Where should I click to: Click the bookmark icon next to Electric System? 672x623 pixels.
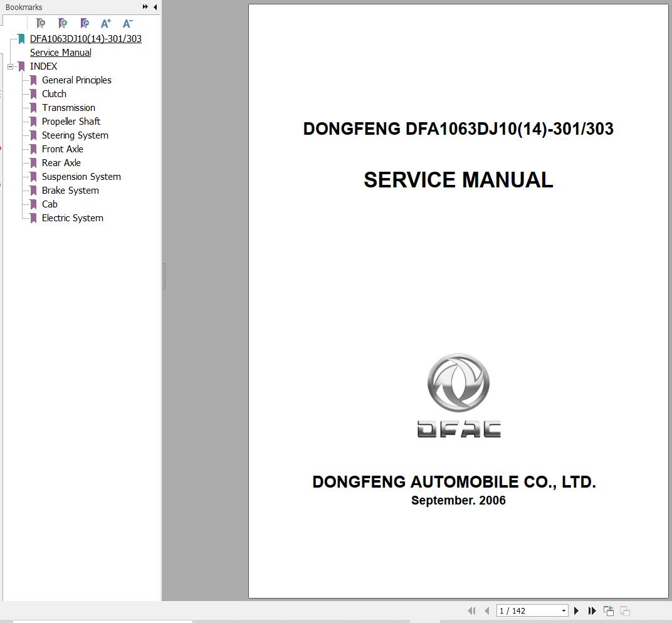point(33,218)
